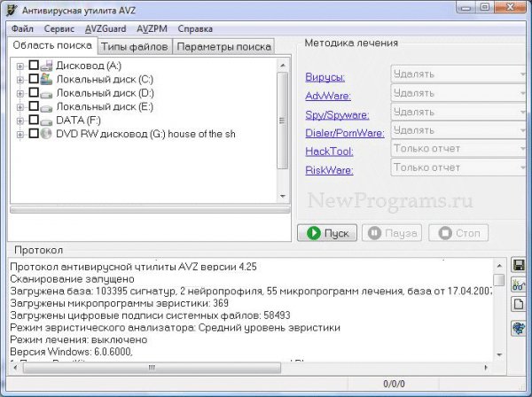
Task: Click the drive tree vertical scrollbar thumb
Action: 282,121
